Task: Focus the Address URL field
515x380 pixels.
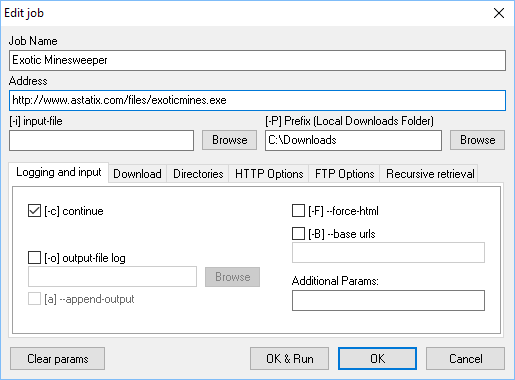Action: point(257,100)
